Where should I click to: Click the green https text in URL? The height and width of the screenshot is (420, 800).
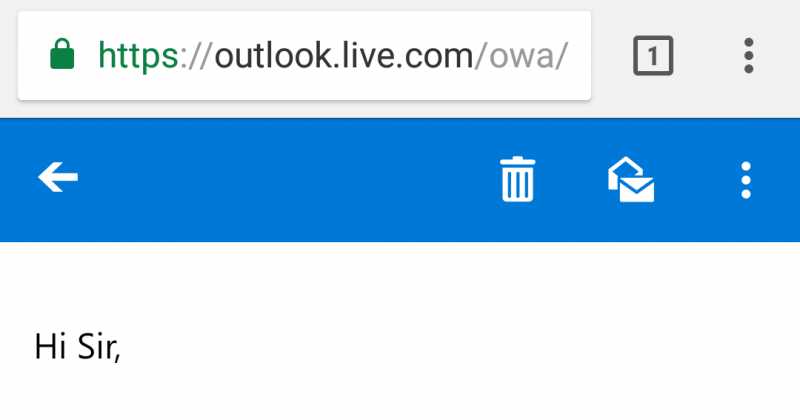click(x=138, y=56)
